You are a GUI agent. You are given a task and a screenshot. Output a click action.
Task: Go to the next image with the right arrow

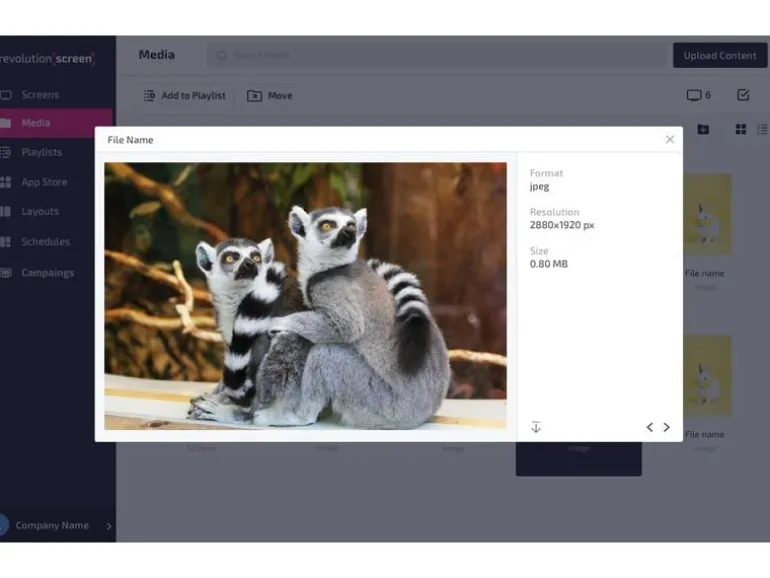[x=666, y=427]
